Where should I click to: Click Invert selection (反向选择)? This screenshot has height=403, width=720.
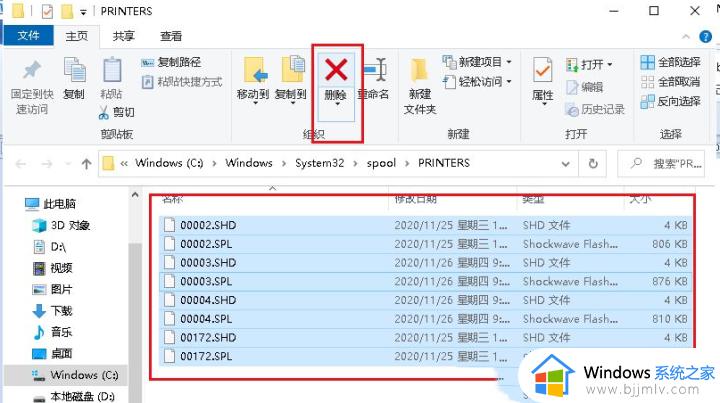[670, 101]
